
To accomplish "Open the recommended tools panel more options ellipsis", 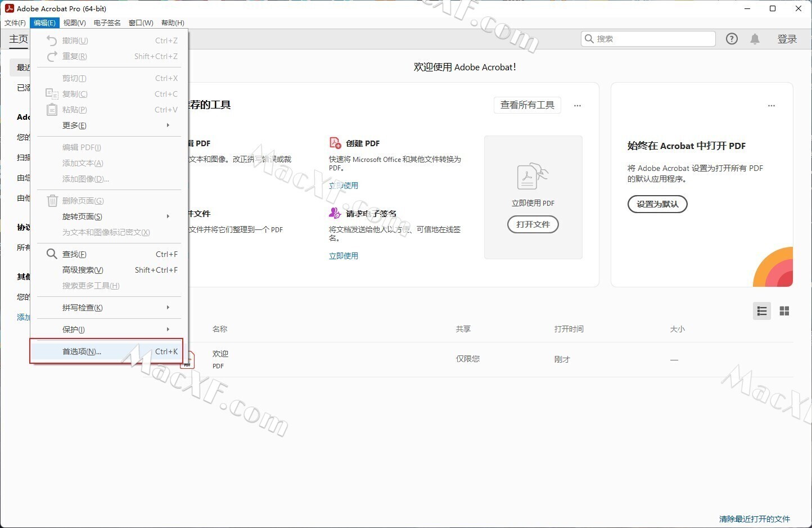I will [x=578, y=106].
